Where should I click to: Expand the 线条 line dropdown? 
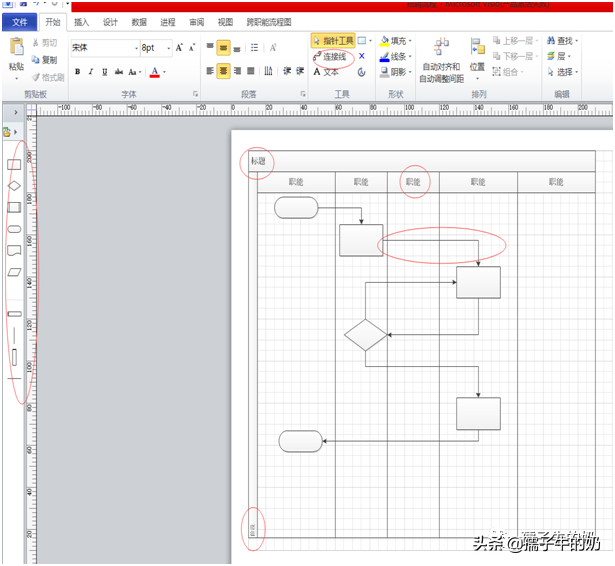tap(410, 56)
